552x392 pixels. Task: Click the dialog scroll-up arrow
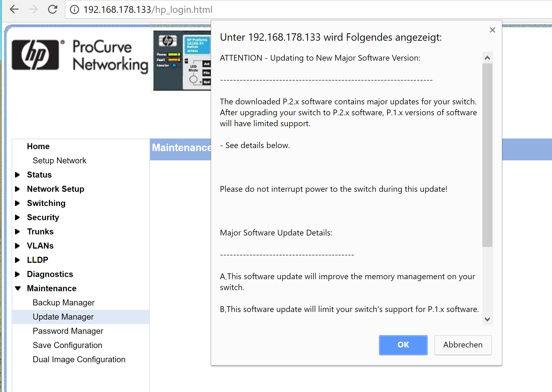pos(487,58)
